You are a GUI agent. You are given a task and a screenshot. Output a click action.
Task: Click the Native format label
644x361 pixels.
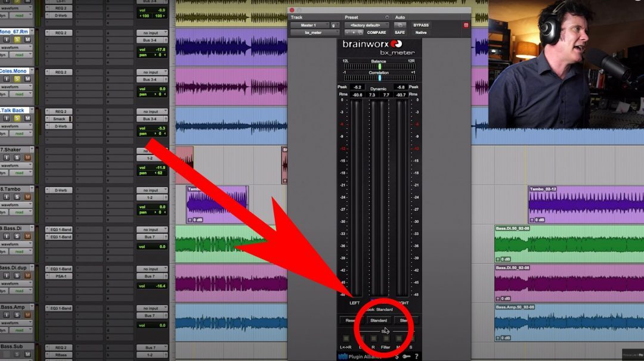tap(421, 32)
